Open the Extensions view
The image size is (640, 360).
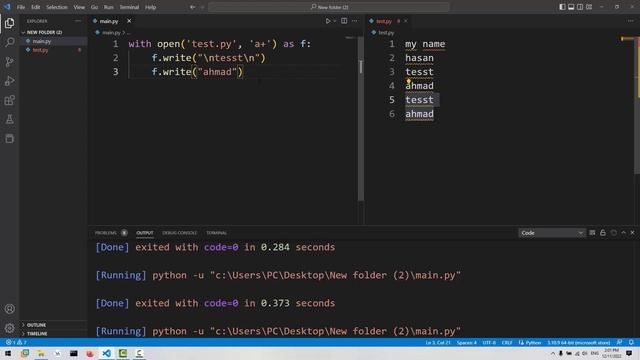(9, 100)
